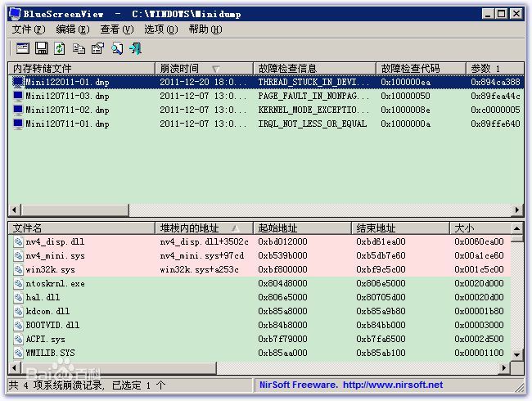Sort by 故障检查代码 column header
532x401 pixels.
410,69
